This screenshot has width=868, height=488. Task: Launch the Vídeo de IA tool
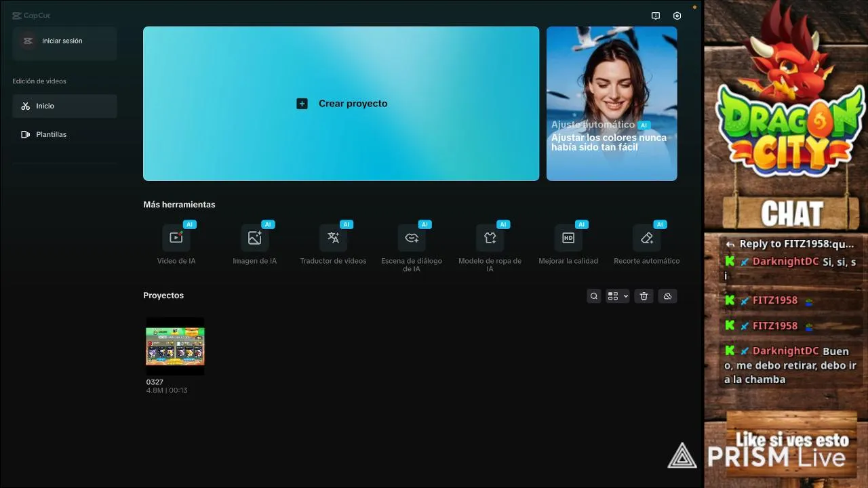[x=176, y=238]
